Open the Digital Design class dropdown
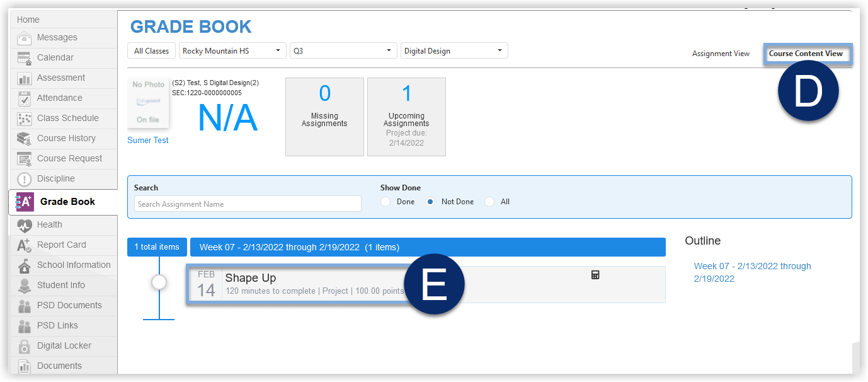Image resolution: width=868 pixels, height=382 pixels. 454,51
